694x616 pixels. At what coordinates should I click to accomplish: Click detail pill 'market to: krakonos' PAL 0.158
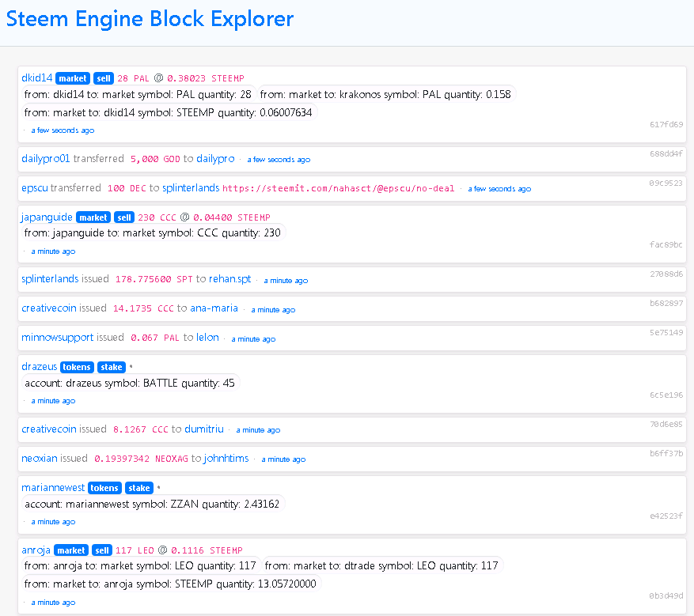point(385,94)
